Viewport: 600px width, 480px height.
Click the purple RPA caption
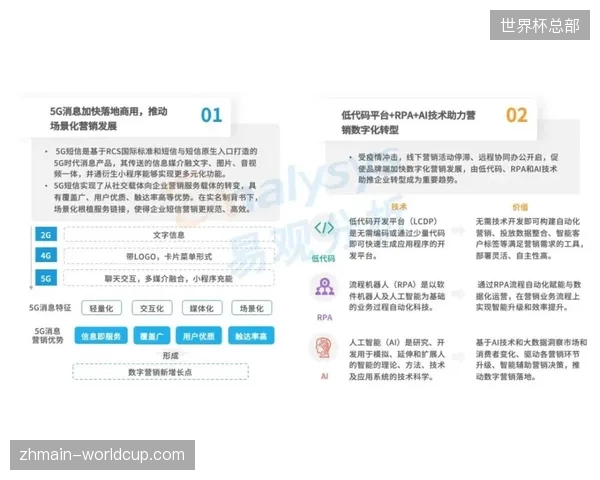[324, 317]
